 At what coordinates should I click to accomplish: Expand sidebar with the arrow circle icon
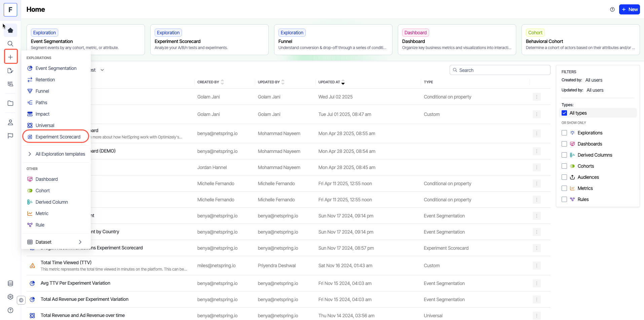[x=21, y=300]
